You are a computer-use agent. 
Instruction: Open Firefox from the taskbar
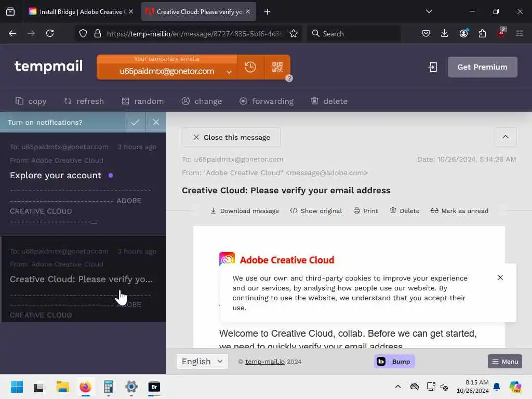tap(86, 387)
